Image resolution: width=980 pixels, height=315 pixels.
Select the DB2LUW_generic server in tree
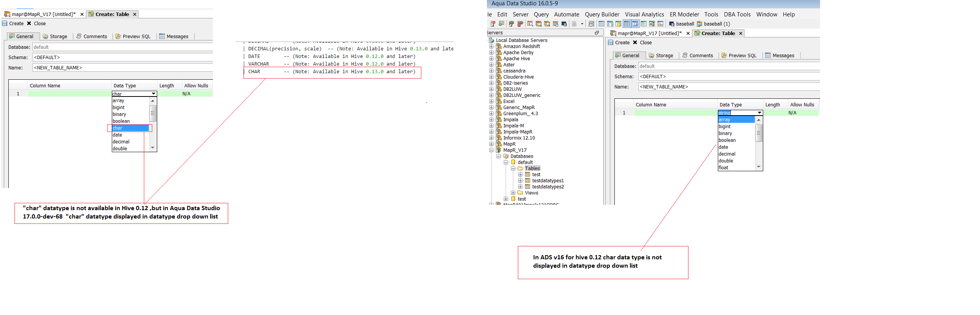pos(522,95)
